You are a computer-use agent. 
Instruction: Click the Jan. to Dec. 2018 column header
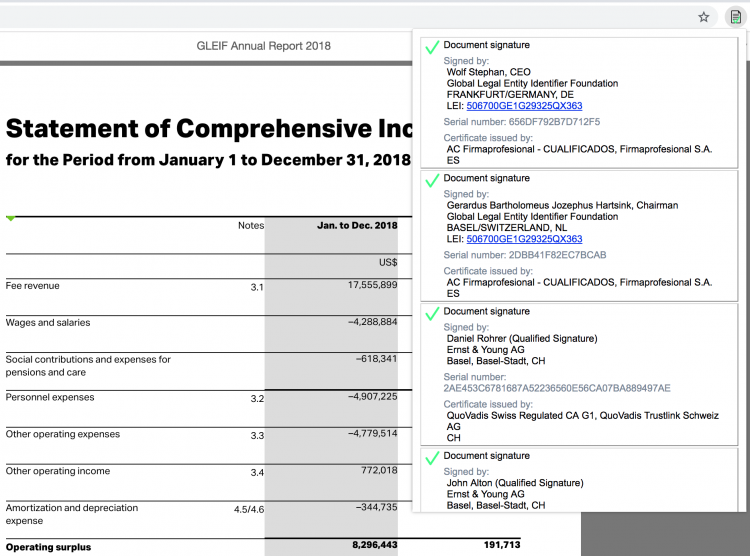(357, 226)
